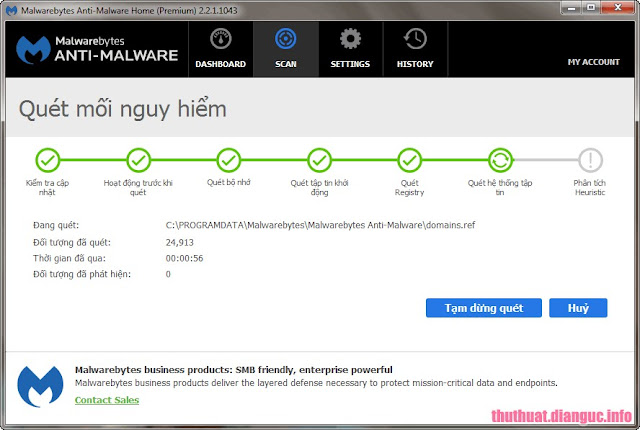This screenshot has height=430, width=640.
Task: Click the Đối tượng đã quét label
Action: pos(72,243)
